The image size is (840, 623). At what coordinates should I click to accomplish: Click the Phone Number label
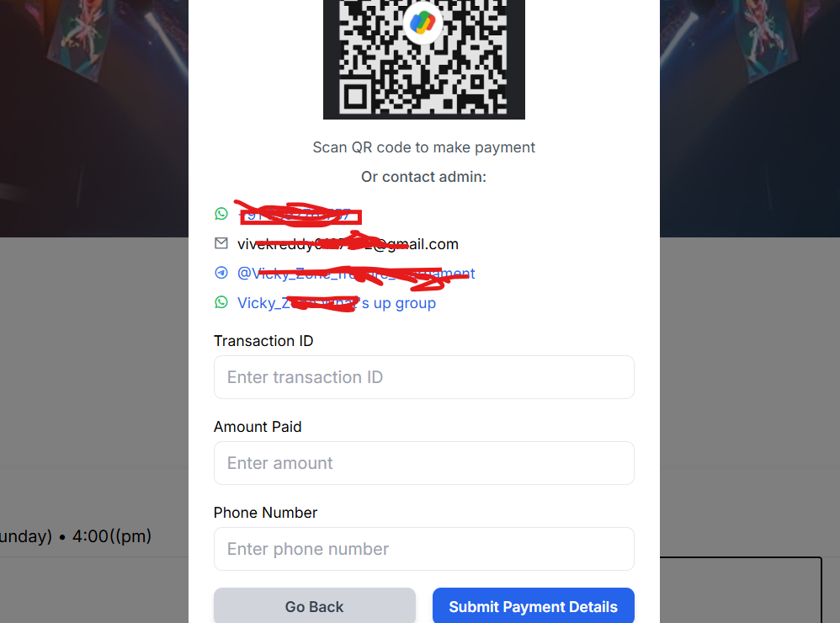[265, 513]
